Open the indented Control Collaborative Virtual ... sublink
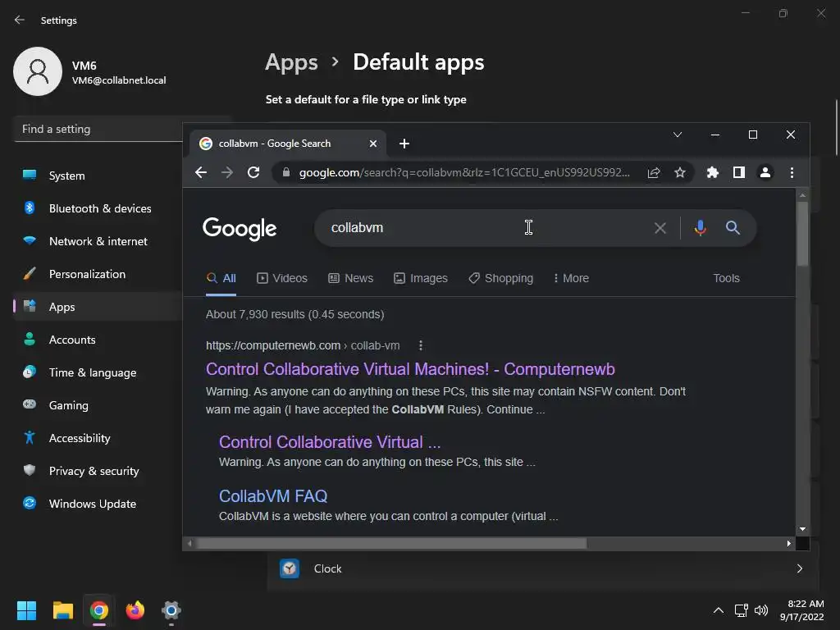 click(x=330, y=442)
